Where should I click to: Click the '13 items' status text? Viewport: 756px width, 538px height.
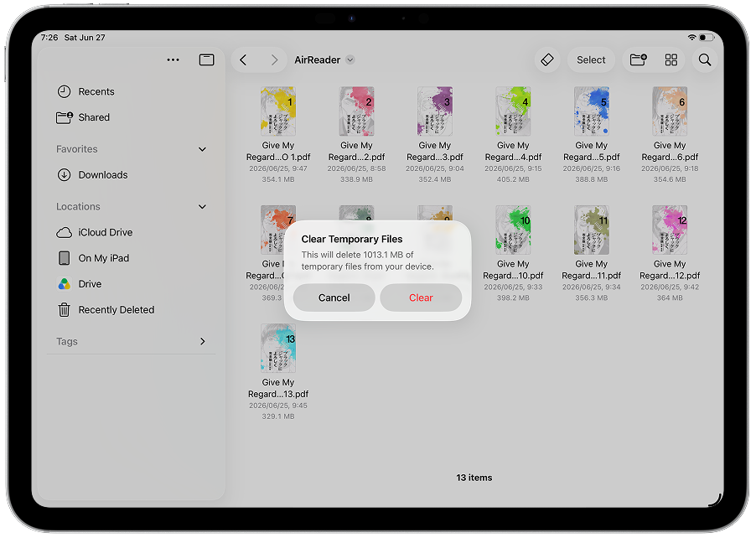[x=474, y=478]
